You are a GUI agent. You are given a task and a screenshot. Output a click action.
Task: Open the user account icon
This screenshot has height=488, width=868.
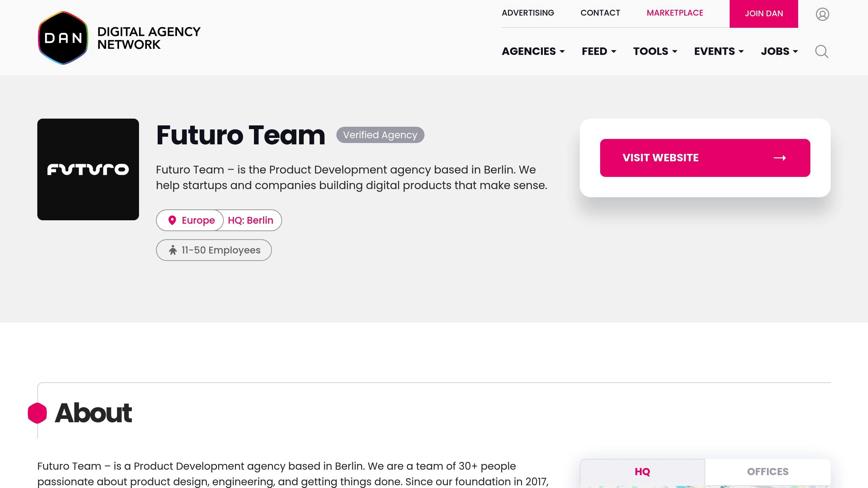pos(822,14)
